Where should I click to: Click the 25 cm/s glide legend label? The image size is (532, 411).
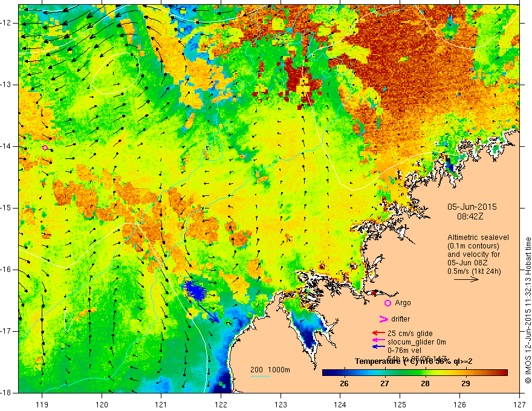pos(410,334)
